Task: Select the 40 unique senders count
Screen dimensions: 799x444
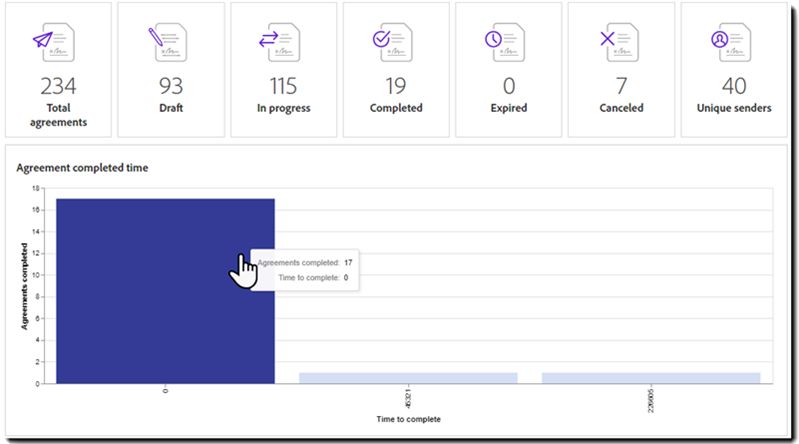Action: [734, 86]
